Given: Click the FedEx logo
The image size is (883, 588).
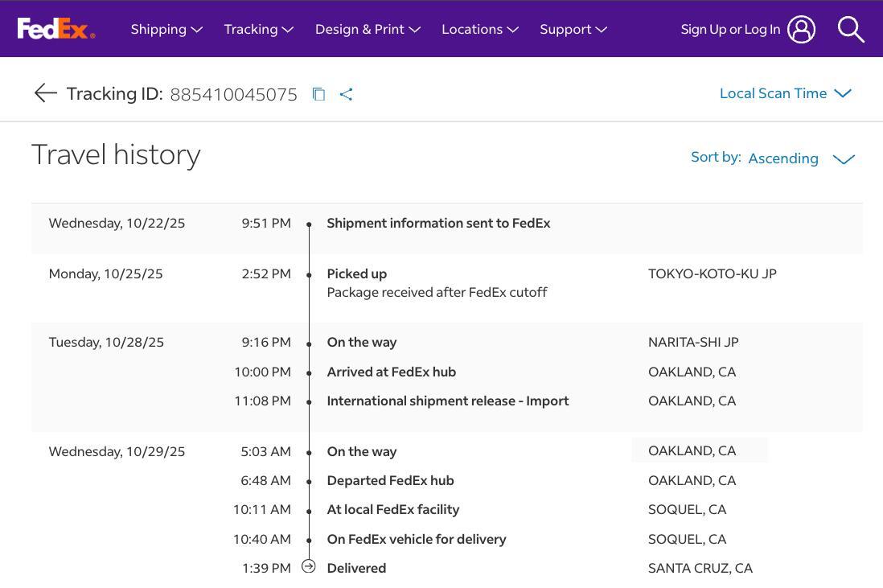Looking at the screenshot, I should [x=55, y=29].
